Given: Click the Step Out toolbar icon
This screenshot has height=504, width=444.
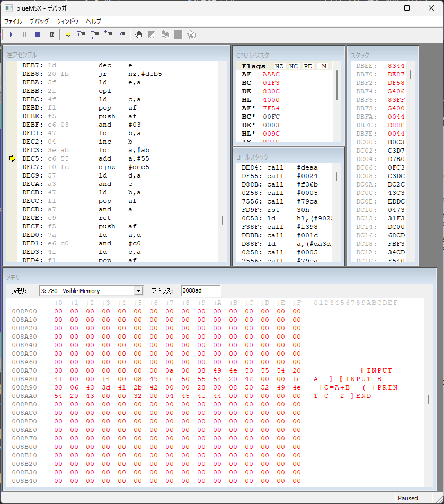Looking at the screenshot, I should coord(108,34).
